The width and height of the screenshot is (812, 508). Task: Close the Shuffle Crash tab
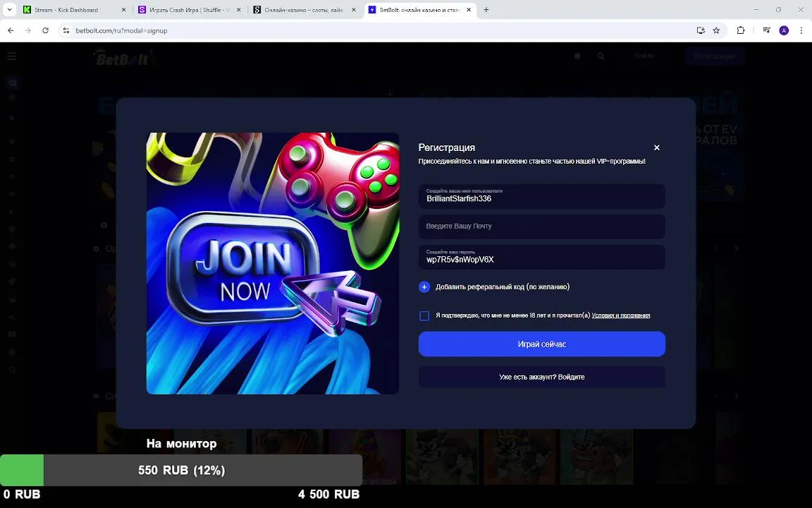point(238,10)
